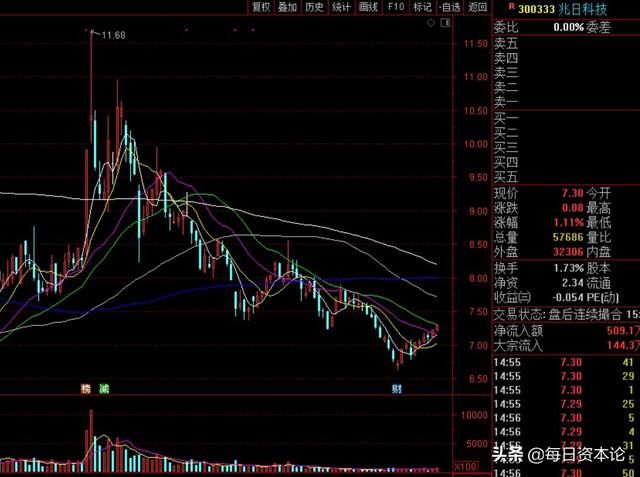This screenshot has height=477, width=640.
Task: Click the 减 event marker on chart
Action: pos(103,387)
